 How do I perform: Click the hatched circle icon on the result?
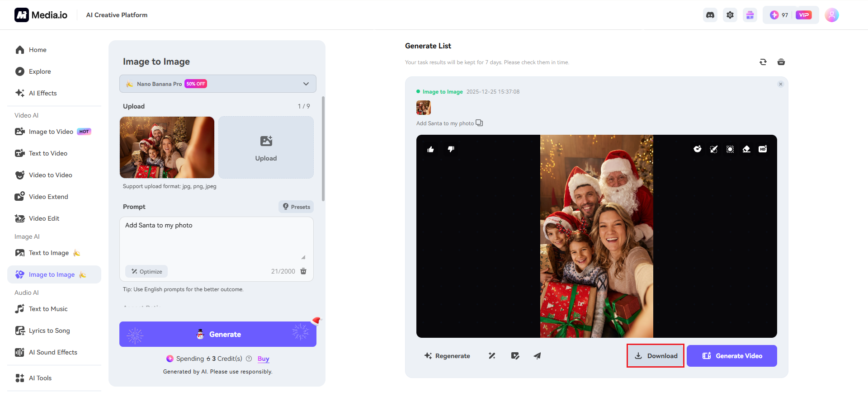click(x=730, y=149)
